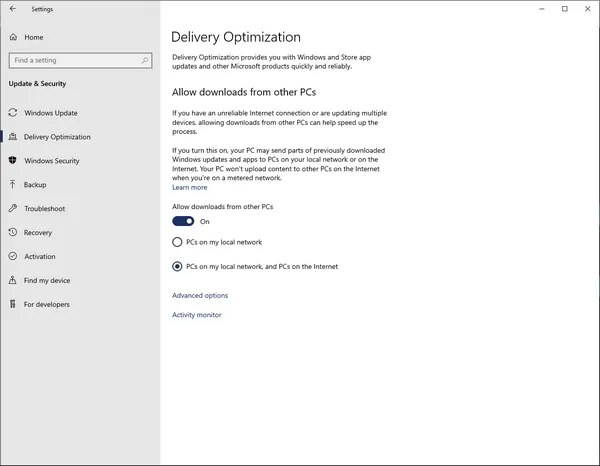Click the Home house icon
This screenshot has width=600, height=466.
tap(13, 37)
